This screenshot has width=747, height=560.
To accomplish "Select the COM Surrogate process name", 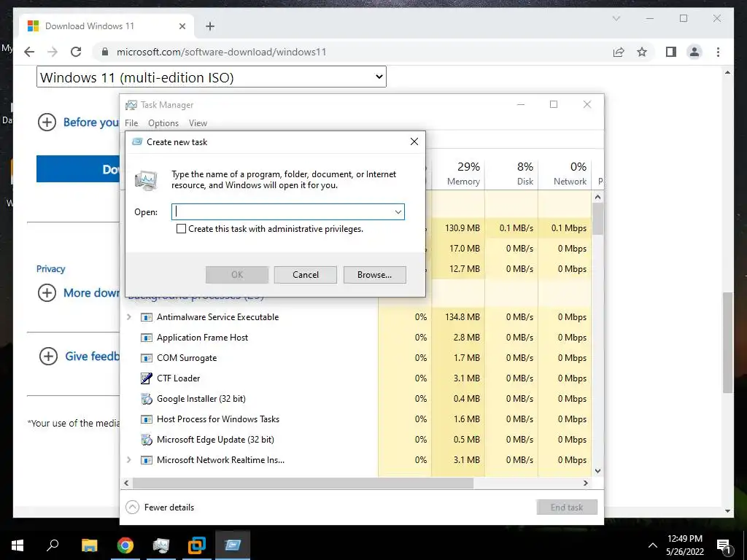I will 187,358.
